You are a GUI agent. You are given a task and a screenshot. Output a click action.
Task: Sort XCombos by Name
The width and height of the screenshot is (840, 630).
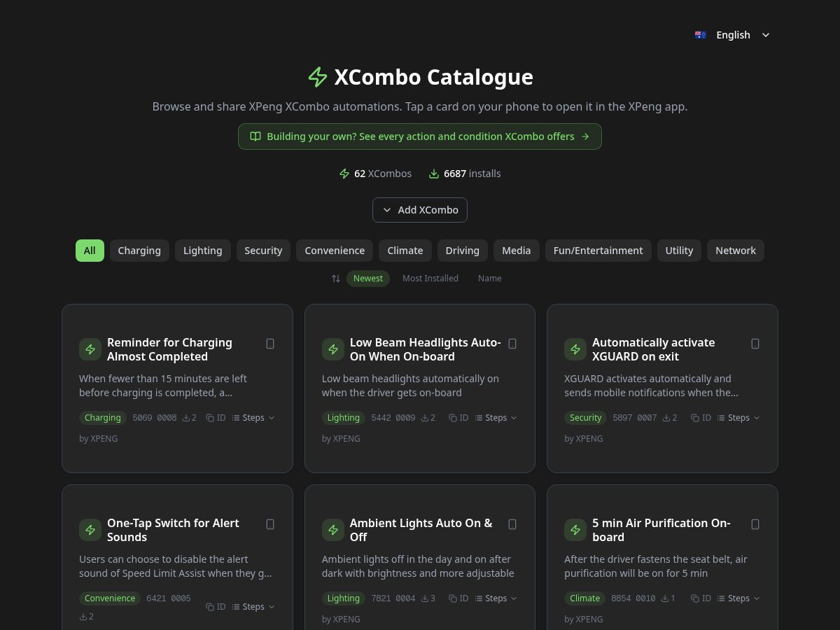point(490,279)
